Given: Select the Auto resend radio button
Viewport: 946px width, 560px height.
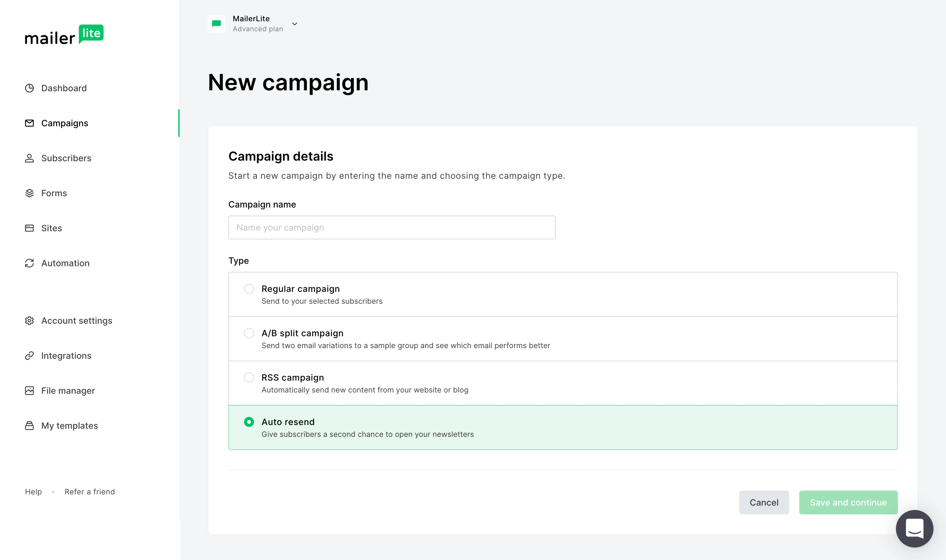Looking at the screenshot, I should pos(249,422).
